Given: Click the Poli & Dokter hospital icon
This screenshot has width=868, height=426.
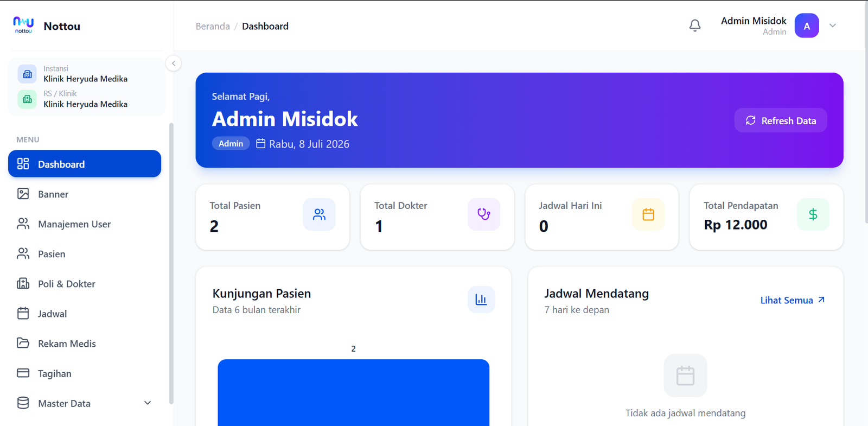Looking at the screenshot, I should click(23, 283).
